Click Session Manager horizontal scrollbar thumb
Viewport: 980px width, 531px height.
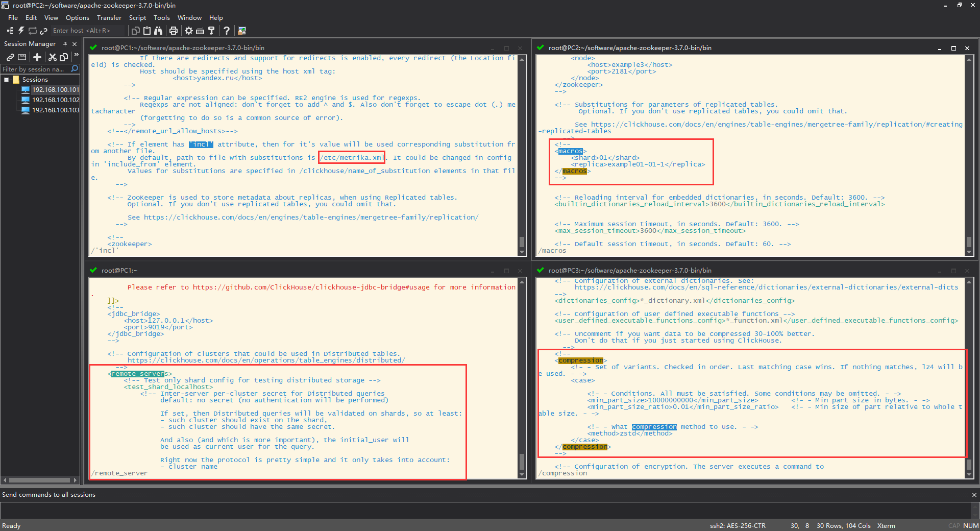click(39, 480)
